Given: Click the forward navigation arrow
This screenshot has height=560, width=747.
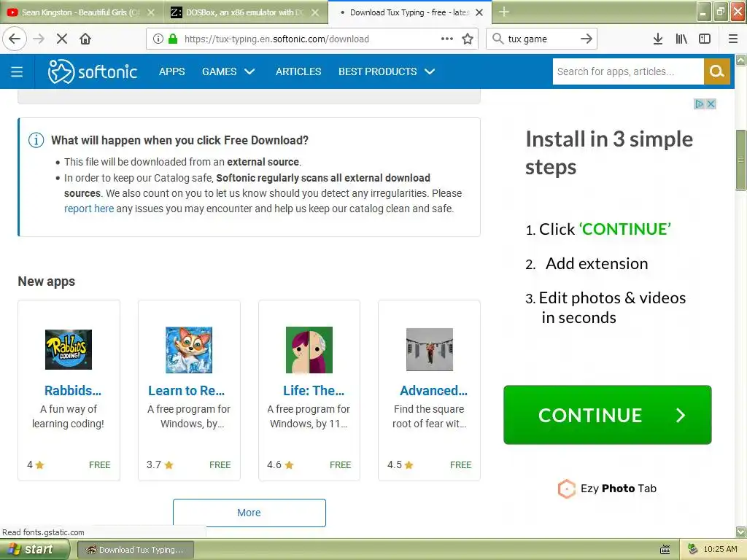Looking at the screenshot, I should 39,39.
